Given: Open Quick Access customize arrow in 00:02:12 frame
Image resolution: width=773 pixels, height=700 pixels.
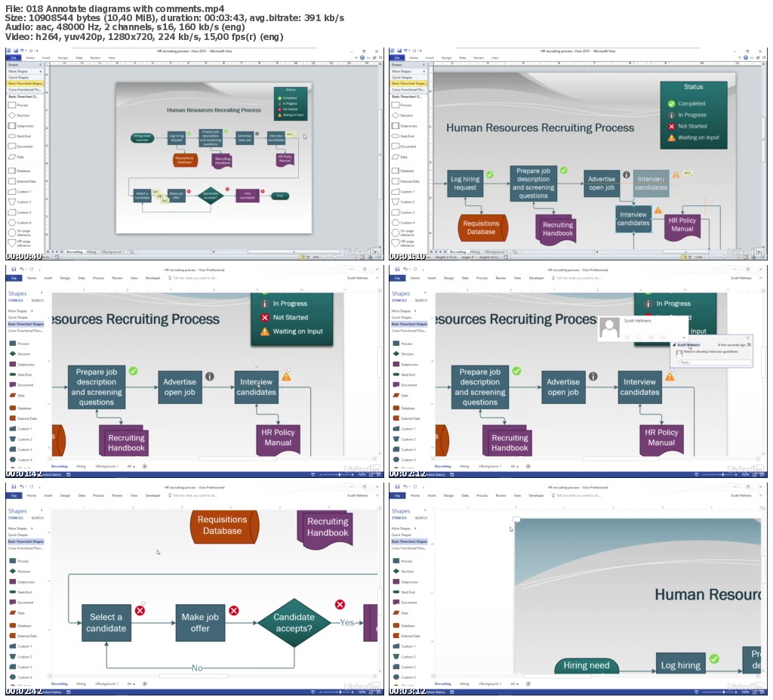Looking at the screenshot, I should [x=423, y=270].
